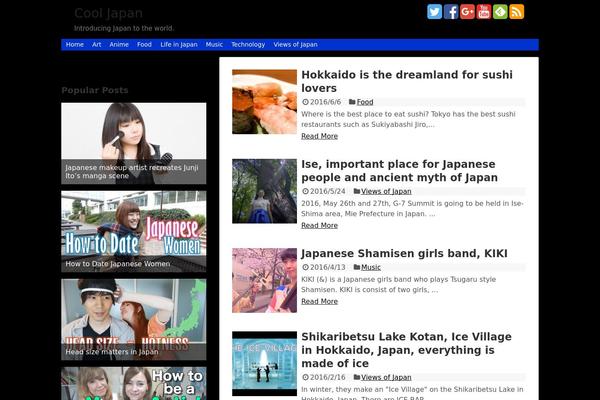Image resolution: width=600 pixels, height=400 pixels.
Task: Click Read More under the Ise article
Action: click(320, 225)
